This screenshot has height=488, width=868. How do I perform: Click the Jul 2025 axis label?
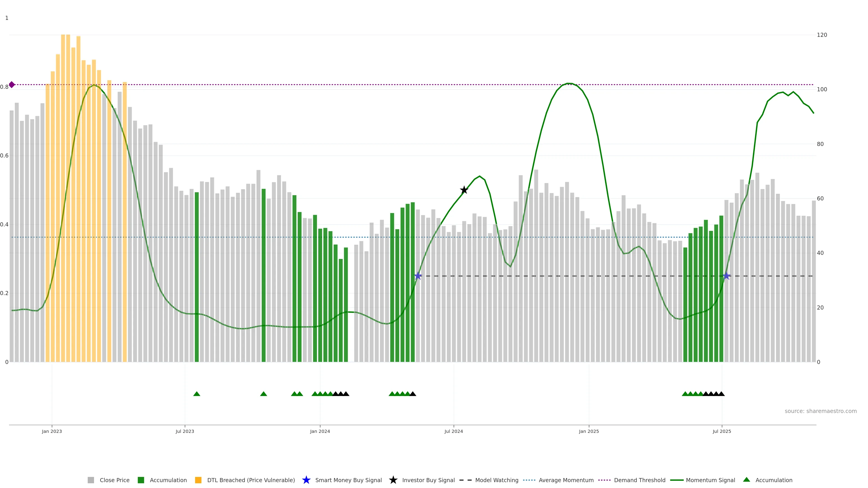(722, 431)
